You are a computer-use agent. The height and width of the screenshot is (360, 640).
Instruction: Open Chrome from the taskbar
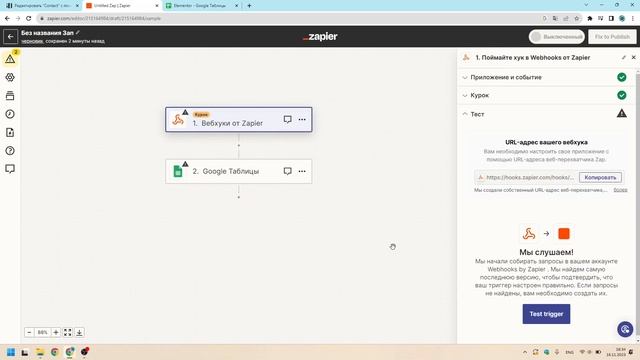(x=54, y=352)
